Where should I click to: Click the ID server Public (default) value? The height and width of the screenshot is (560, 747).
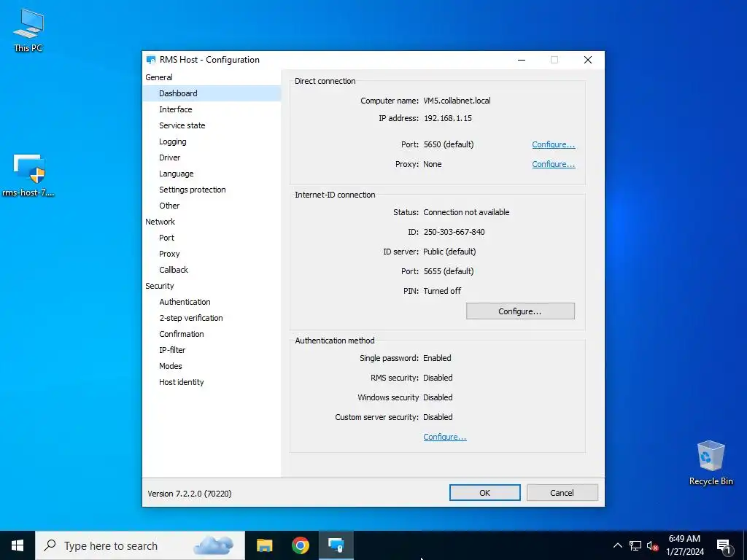(x=449, y=252)
